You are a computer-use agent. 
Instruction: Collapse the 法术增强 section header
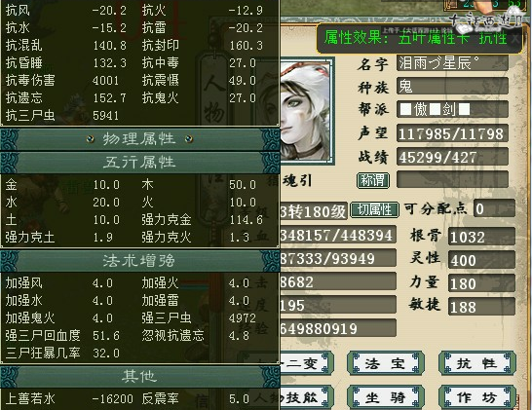coord(139,261)
